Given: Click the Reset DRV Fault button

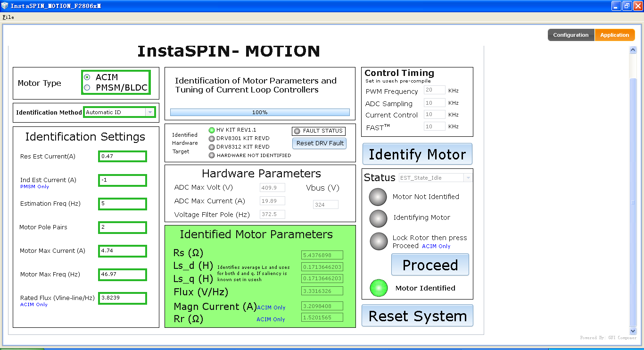Looking at the screenshot, I should (320, 143).
